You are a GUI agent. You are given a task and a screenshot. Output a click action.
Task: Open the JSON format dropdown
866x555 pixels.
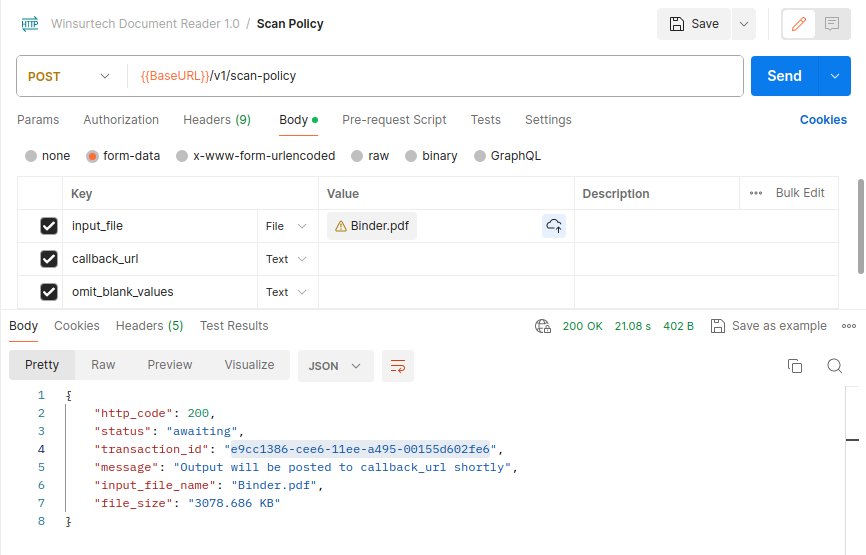coord(335,366)
